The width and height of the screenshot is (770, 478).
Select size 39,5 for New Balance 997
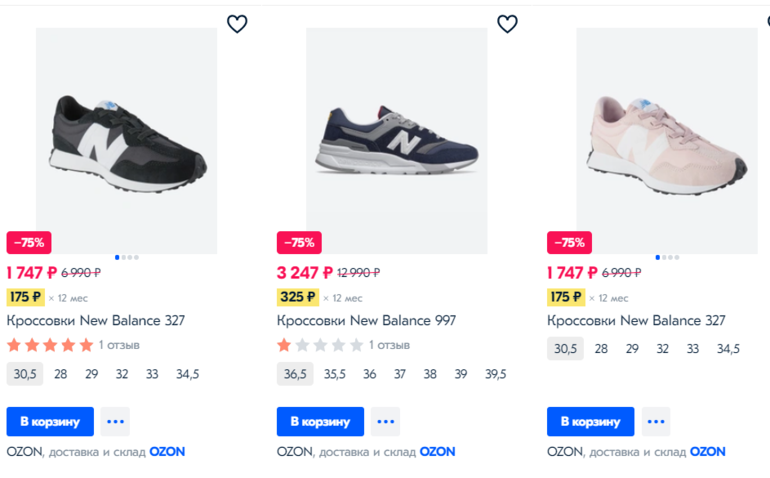(496, 375)
